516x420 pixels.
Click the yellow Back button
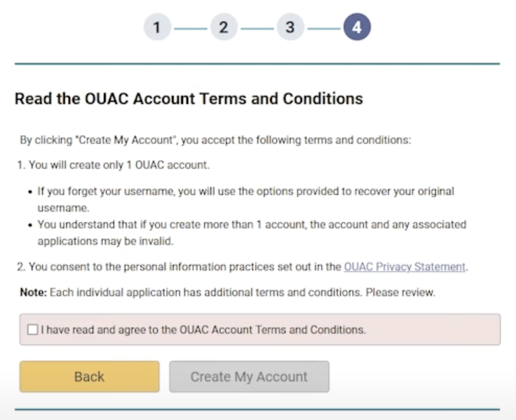pyautogui.click(x=89, y=376)
